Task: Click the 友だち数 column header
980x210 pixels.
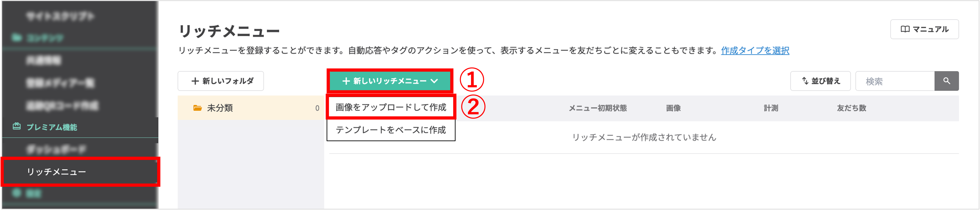Action: [x=851, y=108]
